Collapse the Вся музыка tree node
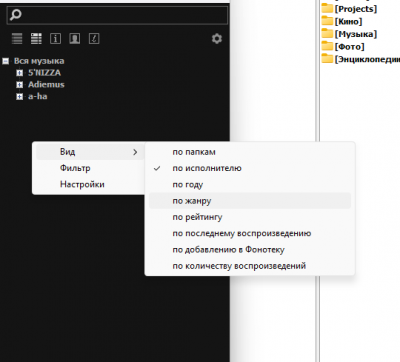 [x=6, y=61]
